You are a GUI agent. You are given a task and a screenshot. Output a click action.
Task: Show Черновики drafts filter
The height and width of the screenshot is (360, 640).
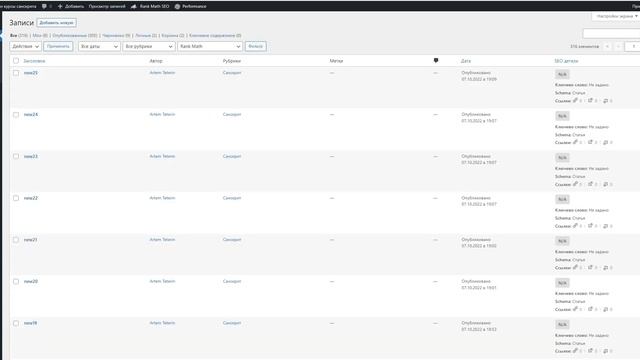coord(116,36)
